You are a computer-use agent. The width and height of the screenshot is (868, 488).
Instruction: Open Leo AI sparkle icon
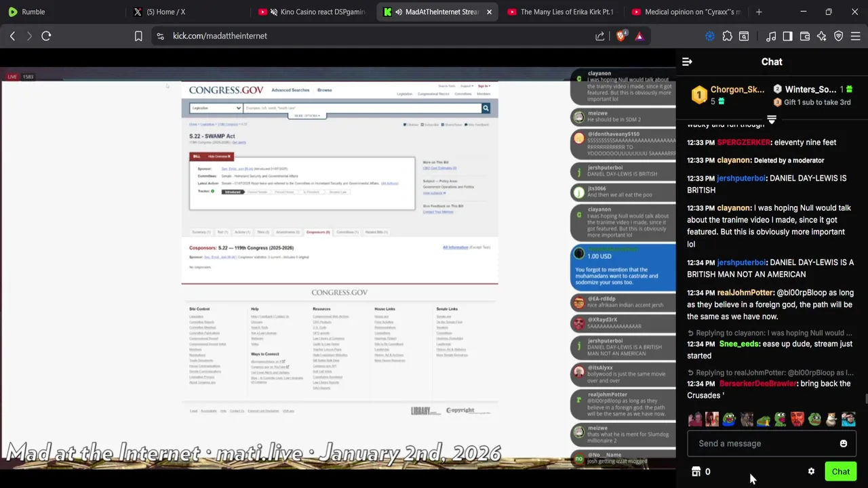(x=822, y=36)
